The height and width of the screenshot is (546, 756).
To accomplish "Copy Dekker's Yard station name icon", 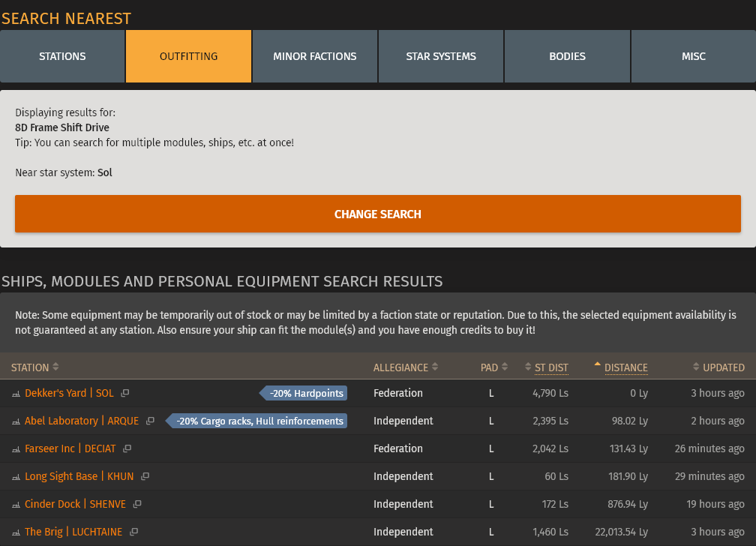I will 125,393.
